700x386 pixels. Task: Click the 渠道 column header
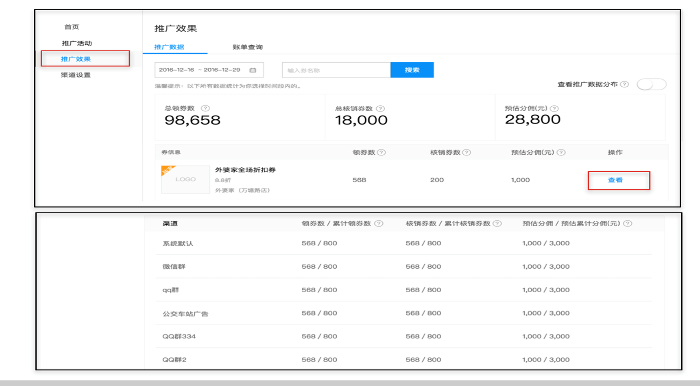[x=170, y=224]
